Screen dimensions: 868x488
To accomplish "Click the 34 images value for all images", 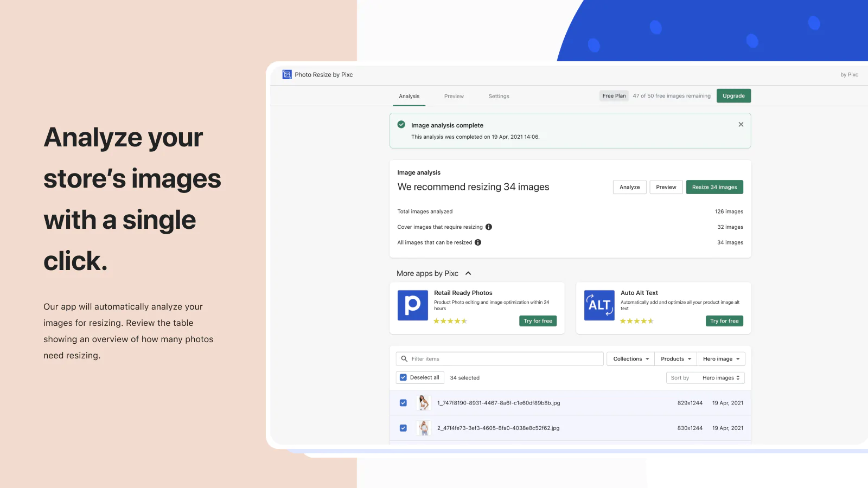I will click(x=730, y=242).
